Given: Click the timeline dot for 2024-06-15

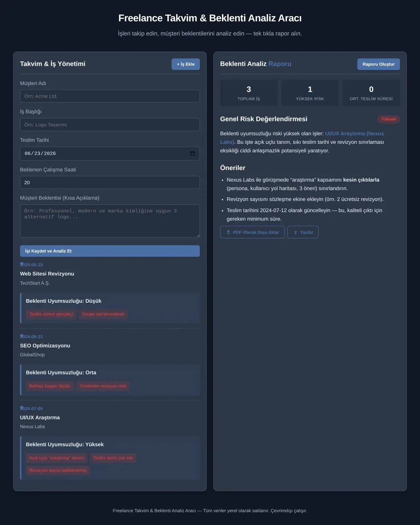Looking at the screenshot, I should pos(22,264).
